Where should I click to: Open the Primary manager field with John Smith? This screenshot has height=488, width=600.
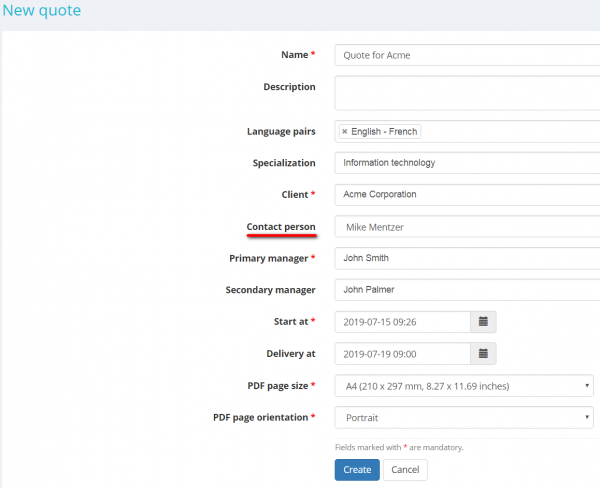465,258
